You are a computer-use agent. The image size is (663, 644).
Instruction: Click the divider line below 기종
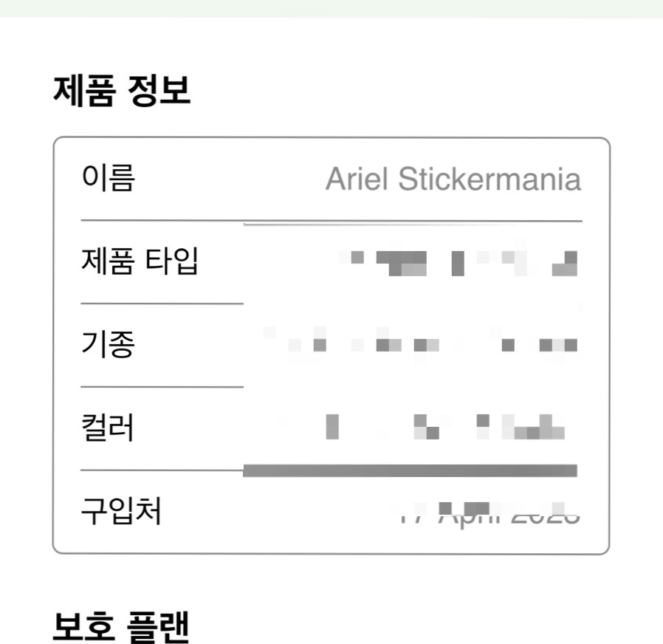pyautogui.click(x=162, y=387)
